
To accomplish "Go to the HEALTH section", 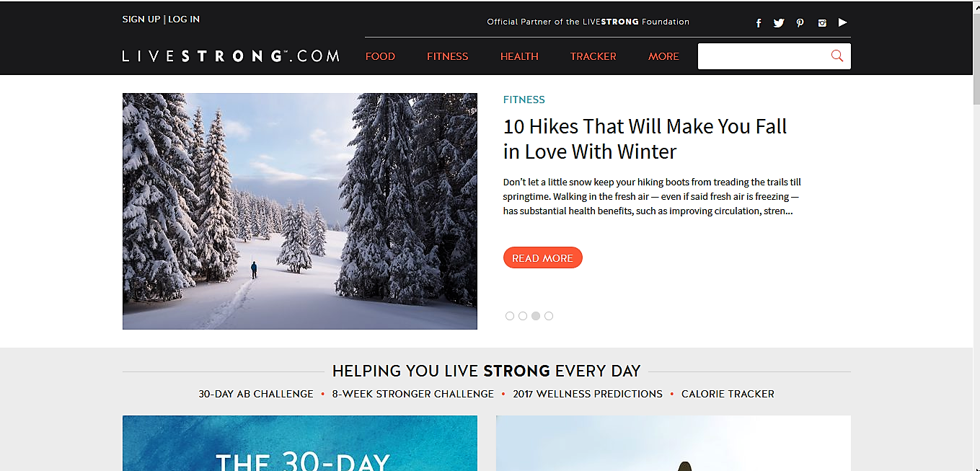I will click(519, 56).
